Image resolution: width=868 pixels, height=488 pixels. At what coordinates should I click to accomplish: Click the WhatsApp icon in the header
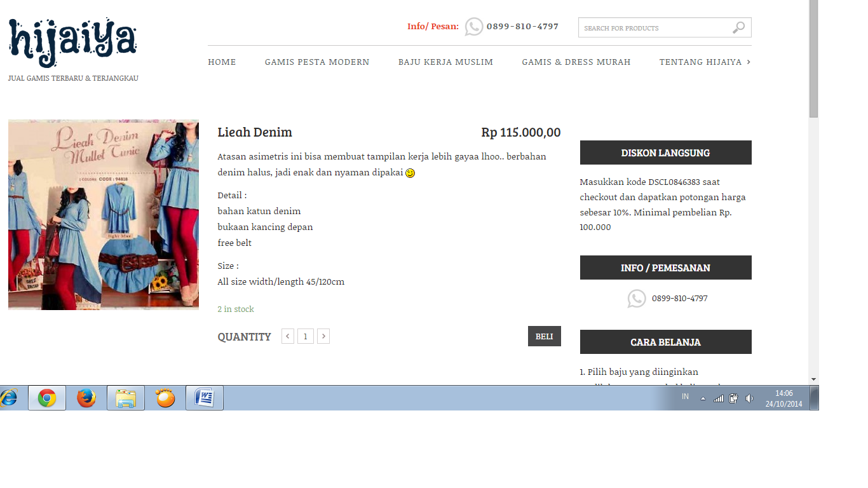coord(474,27)
